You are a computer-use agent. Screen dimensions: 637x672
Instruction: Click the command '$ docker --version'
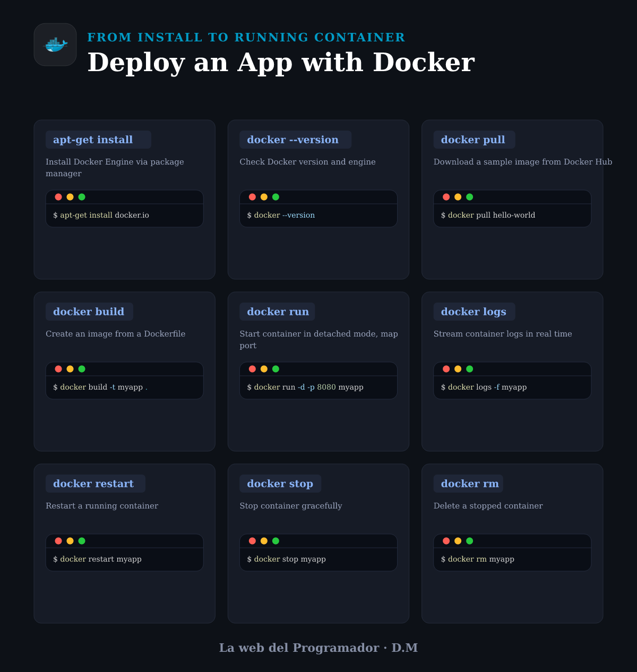[281, 216]
